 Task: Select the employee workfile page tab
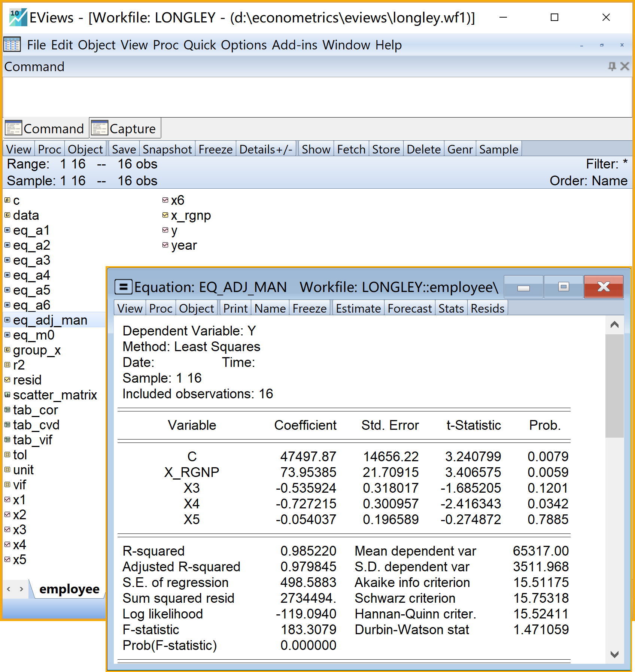[x=69, y=589]
